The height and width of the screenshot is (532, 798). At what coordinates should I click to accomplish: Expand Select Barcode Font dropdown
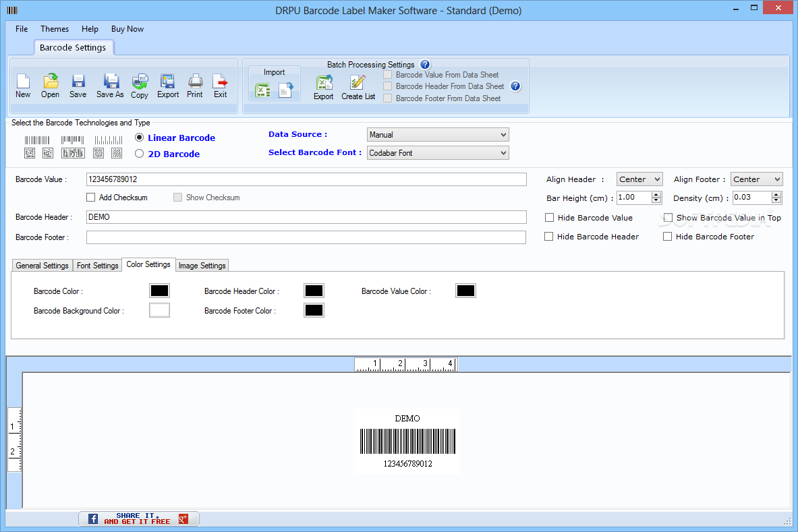438,153
